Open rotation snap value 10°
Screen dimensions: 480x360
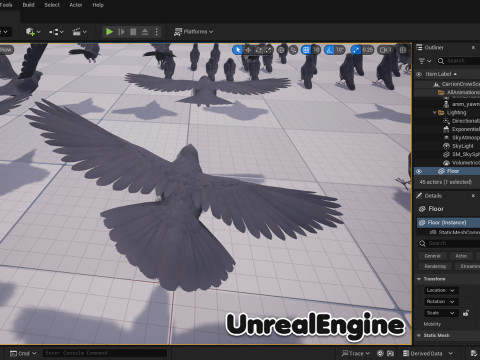point(340,50)
